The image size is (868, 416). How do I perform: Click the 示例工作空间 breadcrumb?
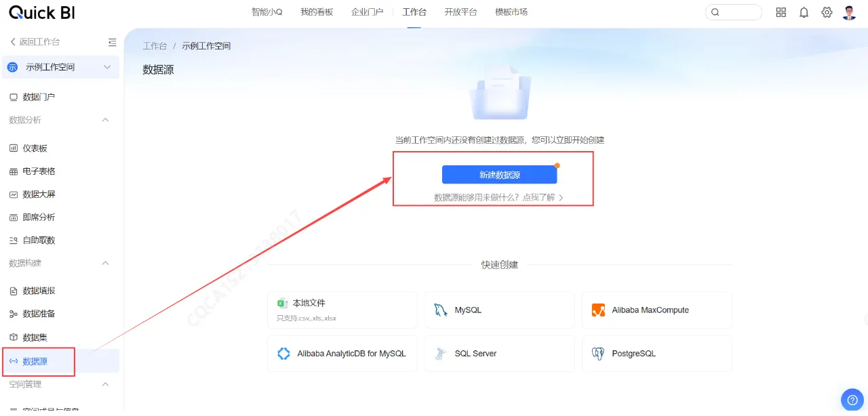coord(206,46)
